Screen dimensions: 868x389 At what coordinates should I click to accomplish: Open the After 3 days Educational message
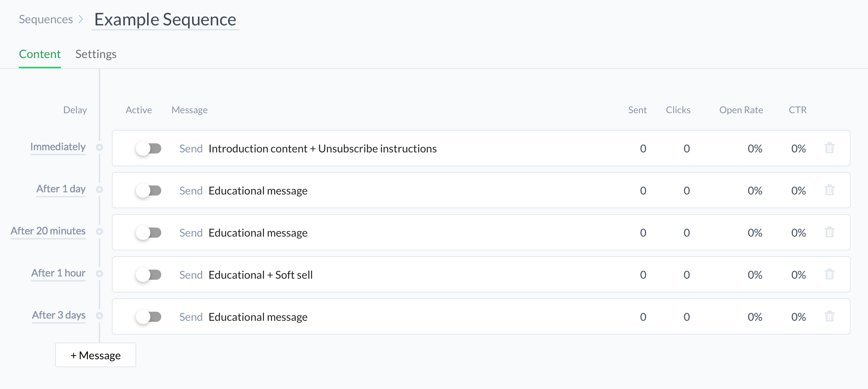[258, 317]
